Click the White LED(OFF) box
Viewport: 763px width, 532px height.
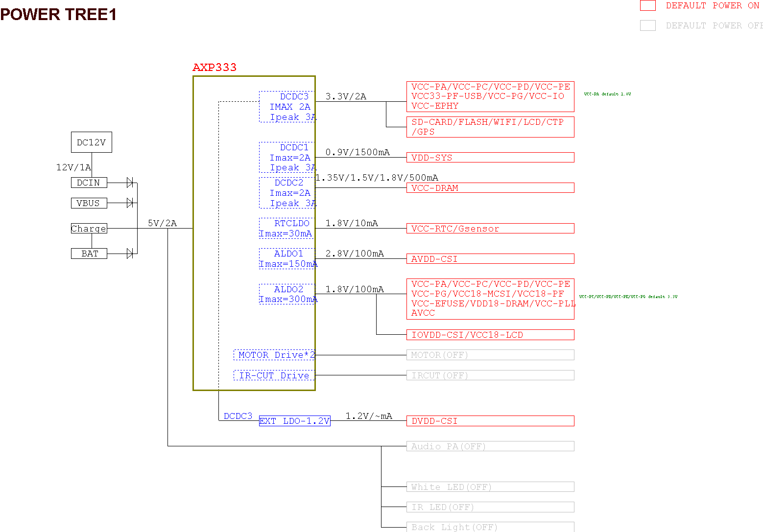[x=490, y=487]
